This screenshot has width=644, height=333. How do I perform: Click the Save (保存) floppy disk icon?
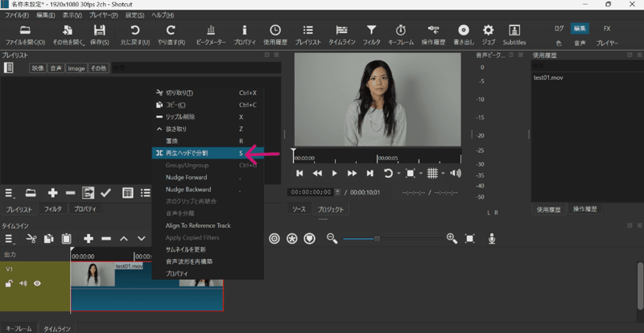coord(101,31)
